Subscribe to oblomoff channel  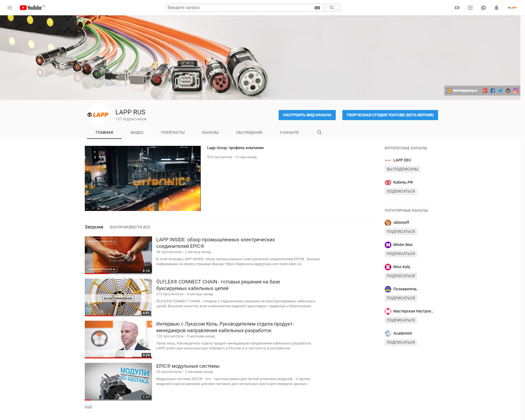[x=401, y=231]
